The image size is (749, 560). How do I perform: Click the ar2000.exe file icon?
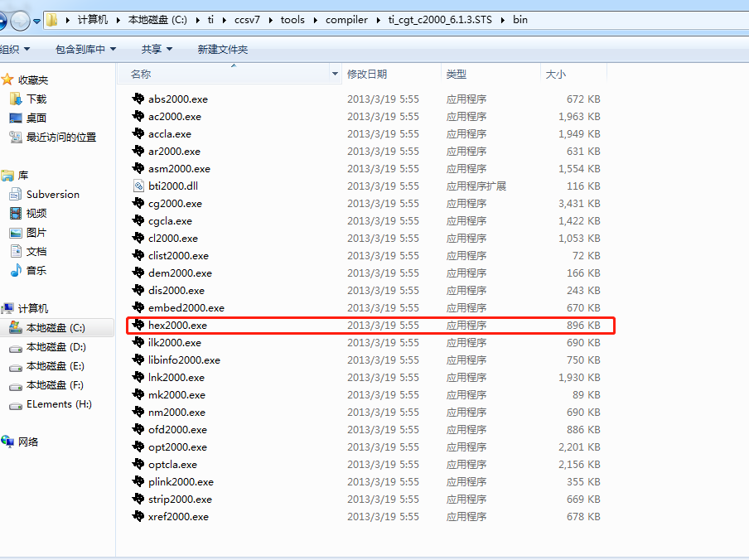(138, 151)
